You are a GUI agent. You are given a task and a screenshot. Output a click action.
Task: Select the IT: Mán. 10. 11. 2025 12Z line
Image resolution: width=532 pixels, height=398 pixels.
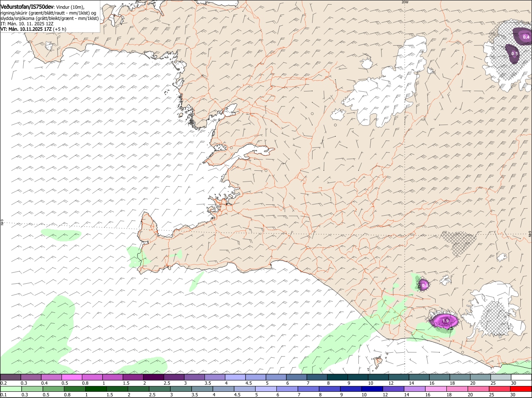27,24
